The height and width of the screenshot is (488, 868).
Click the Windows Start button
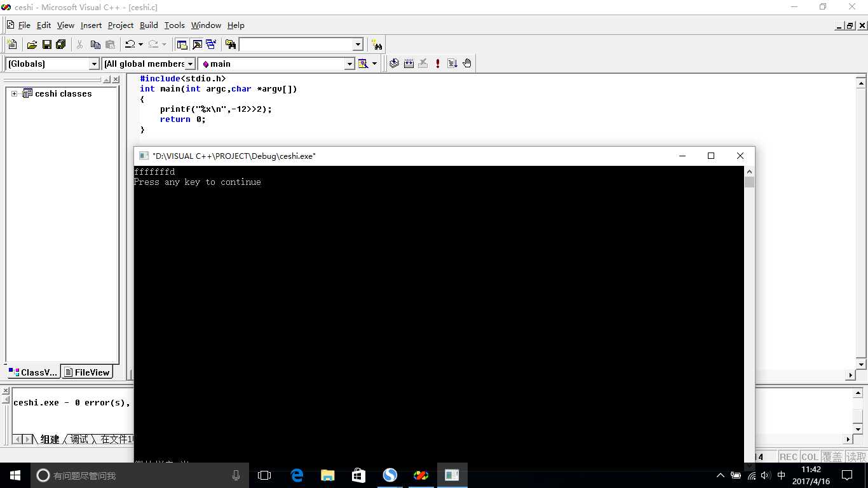15,475
